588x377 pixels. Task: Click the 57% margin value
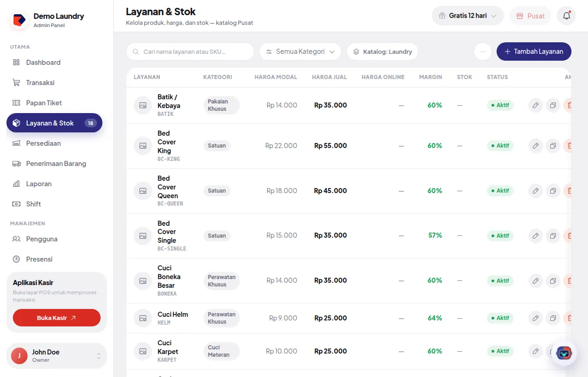click(435, 235)
